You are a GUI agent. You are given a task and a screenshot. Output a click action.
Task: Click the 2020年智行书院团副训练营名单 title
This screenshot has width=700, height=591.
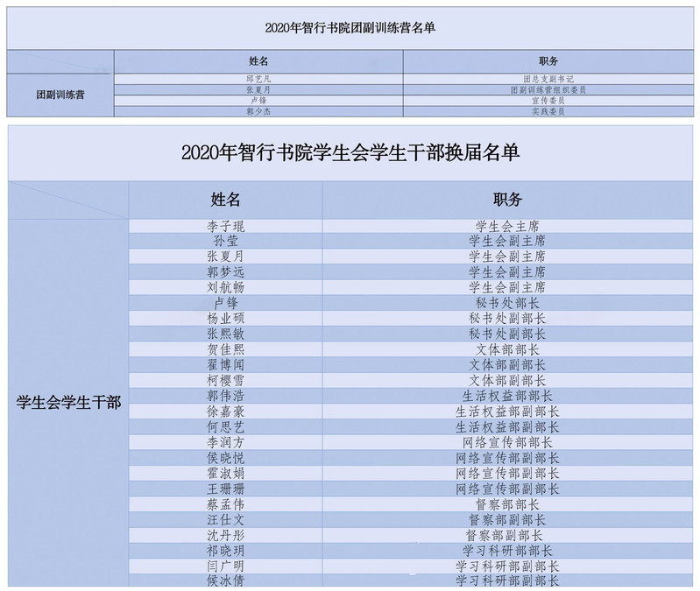(350, 27)
